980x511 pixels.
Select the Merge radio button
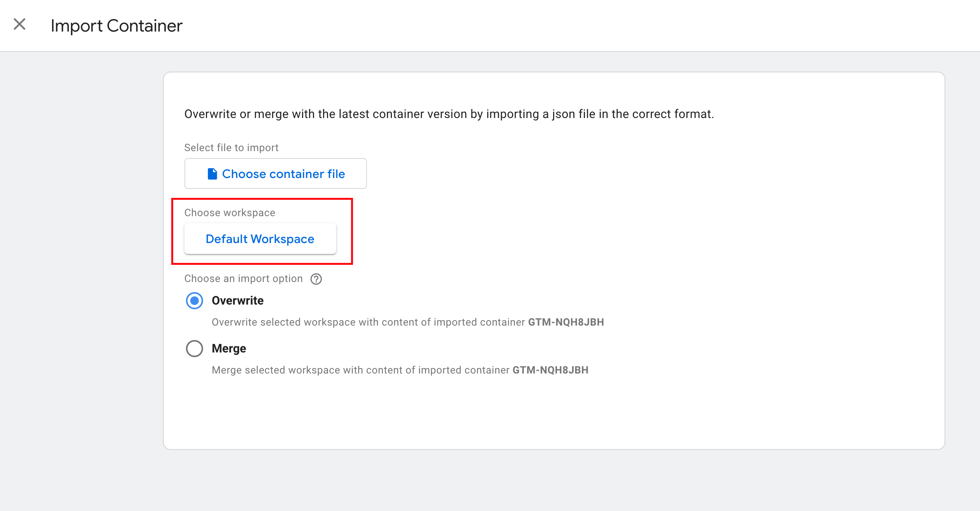194,349
